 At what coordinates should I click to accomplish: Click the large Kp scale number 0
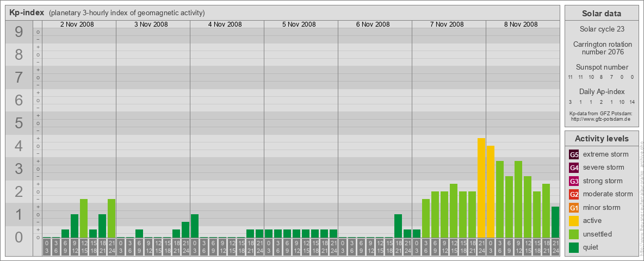coord(19,237)
